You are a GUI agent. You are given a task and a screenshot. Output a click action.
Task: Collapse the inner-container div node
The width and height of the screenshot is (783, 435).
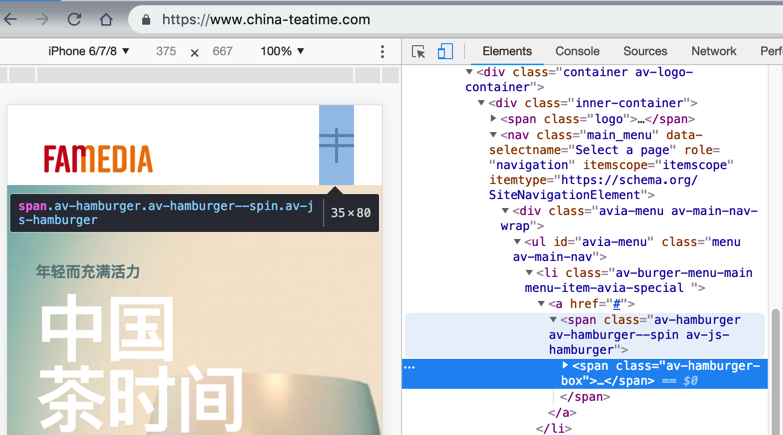pos(481,103)
